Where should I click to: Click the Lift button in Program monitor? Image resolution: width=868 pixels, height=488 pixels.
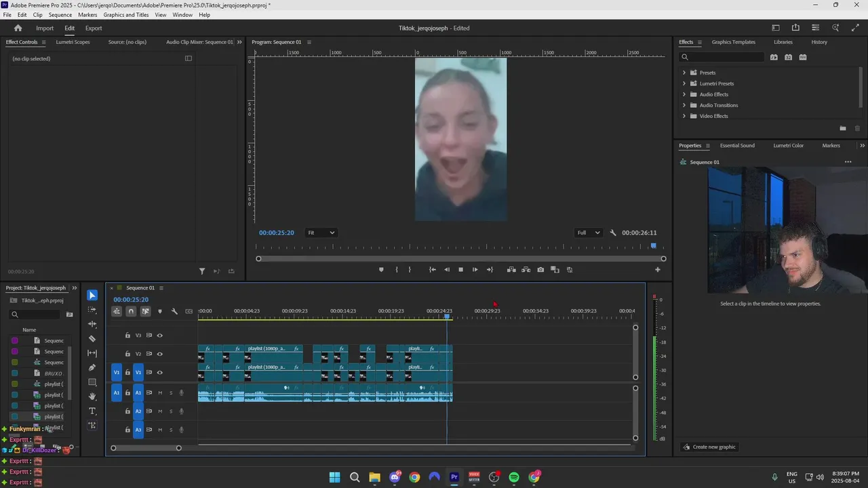(511, 270)
